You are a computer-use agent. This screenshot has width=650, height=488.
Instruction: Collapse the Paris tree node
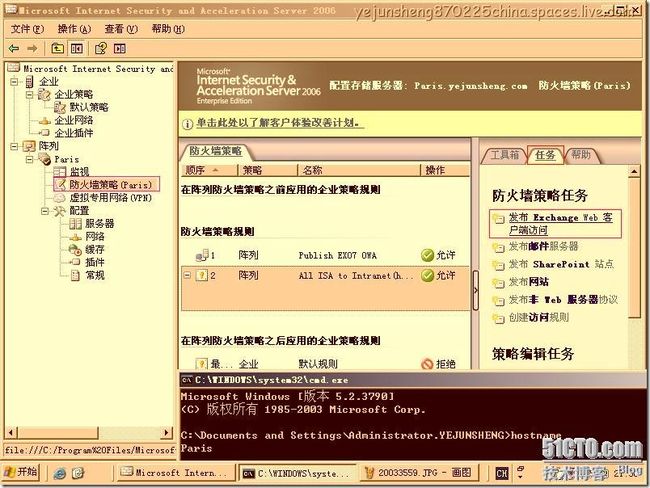coord(29,159)
